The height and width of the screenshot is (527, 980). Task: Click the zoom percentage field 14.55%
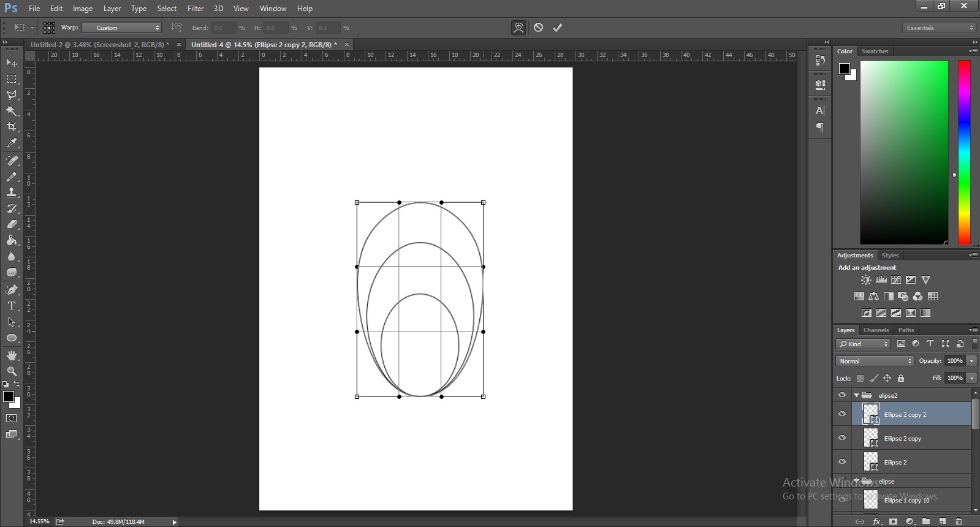(x=39, y=521)
